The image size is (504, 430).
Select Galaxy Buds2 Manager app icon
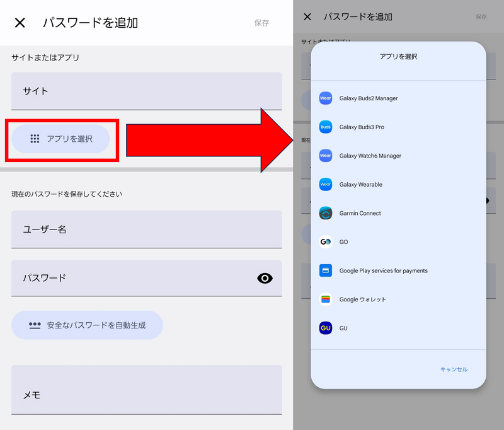(x=326, y=98)
